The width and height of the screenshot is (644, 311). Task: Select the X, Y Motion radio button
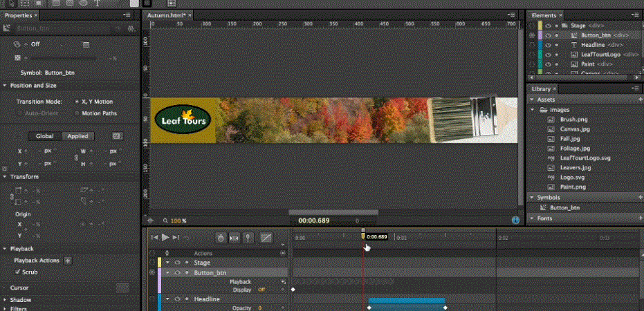(x=77, y=102)
